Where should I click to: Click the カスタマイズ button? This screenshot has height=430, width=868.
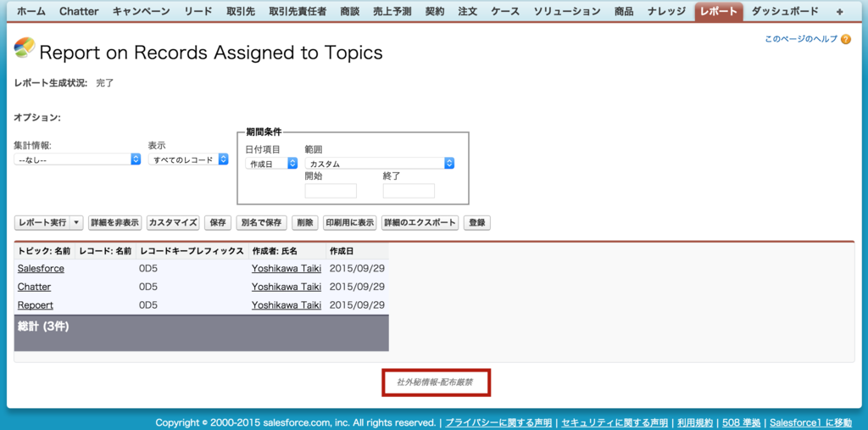tap(173, 223)
